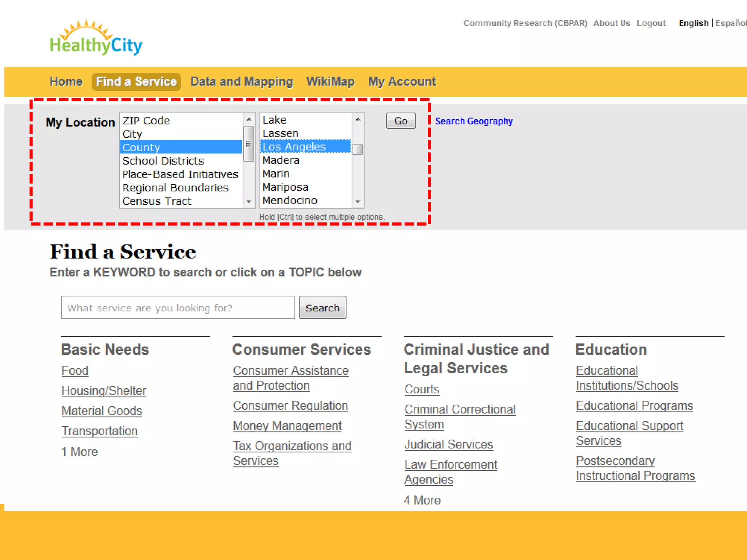Open the Housing/Shelter topic link
This screenshot has height=560, width=747.
[x=104, y=390]
